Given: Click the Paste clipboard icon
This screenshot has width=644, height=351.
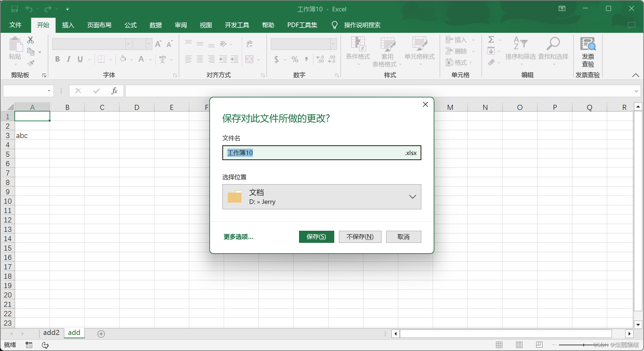Looking at the screenshot, I should 15,44.
